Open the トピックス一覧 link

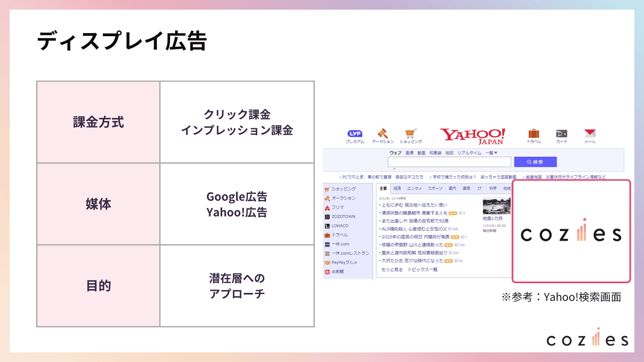(423, 269)
